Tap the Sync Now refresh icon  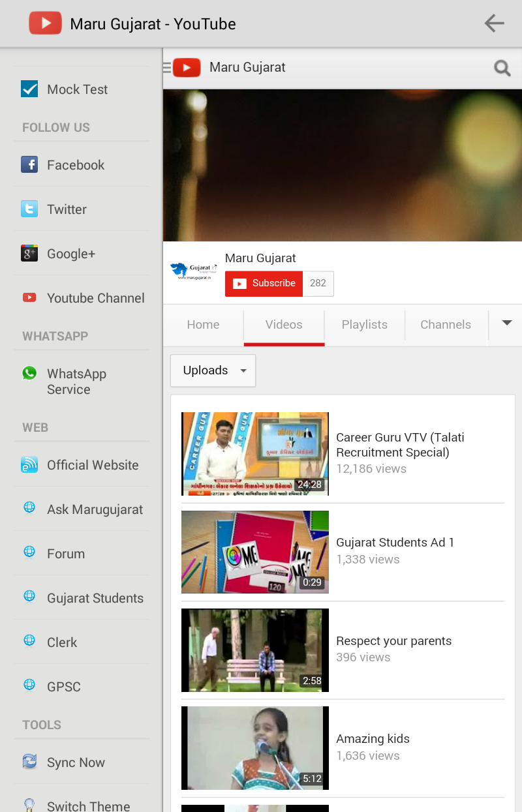(29, 760)
